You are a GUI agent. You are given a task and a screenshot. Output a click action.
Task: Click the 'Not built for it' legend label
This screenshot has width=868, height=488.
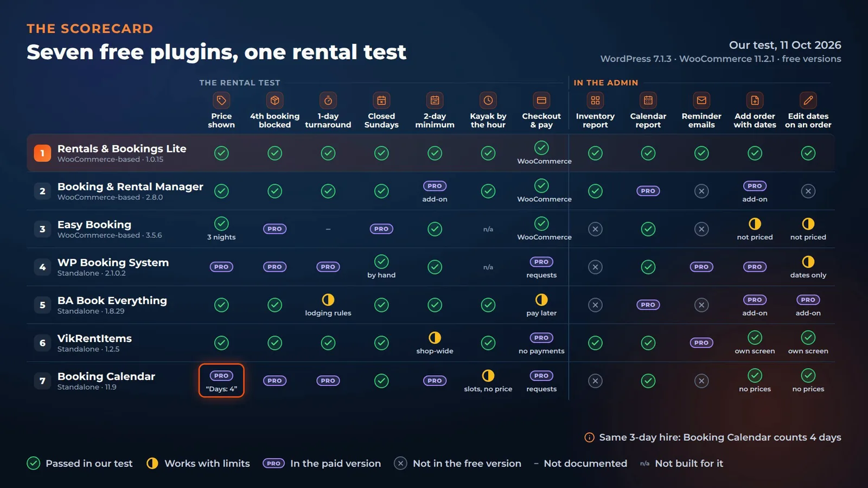tap(689, 463)
